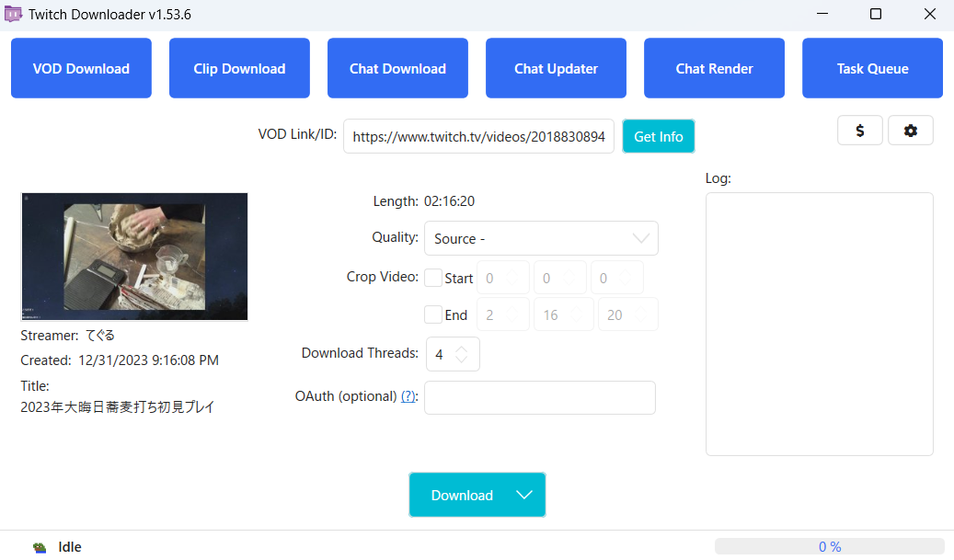Select the crop End seconds field showing 20
The height and width of the screenshot is (560, 954).
click(x=628, y=314)
